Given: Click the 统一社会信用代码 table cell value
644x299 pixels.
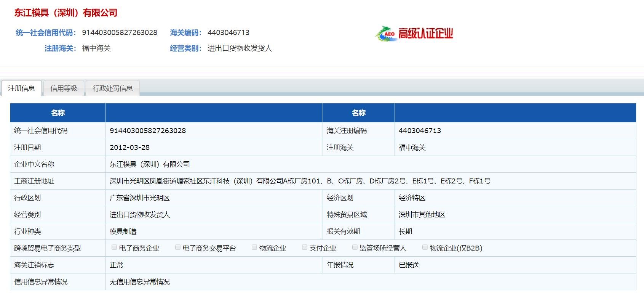Looking at the screenshot, I should (148, 130).
